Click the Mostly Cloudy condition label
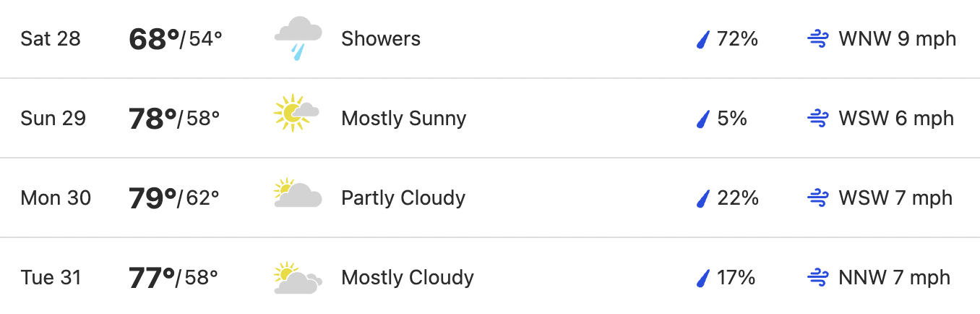Viewport: 980px width, 314px height. pos(408,278)
